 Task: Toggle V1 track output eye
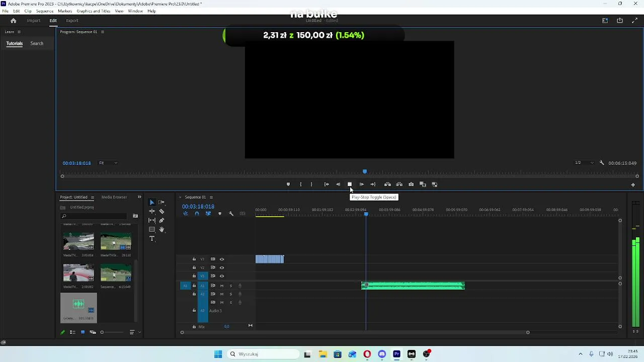pos(222,276)
